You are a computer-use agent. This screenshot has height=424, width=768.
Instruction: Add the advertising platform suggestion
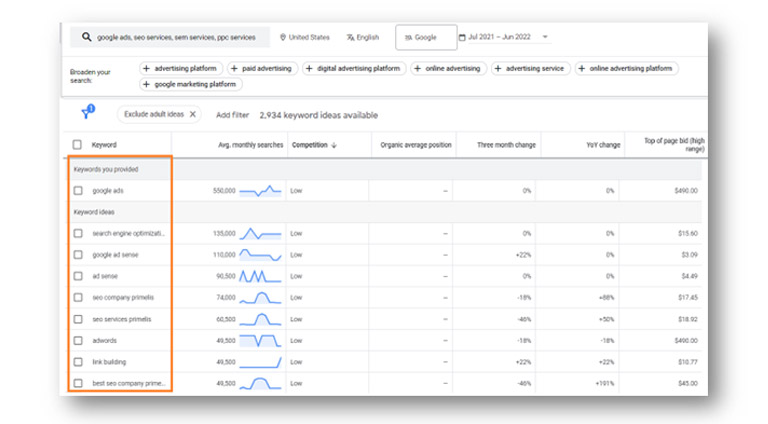[x=181, y=69]
